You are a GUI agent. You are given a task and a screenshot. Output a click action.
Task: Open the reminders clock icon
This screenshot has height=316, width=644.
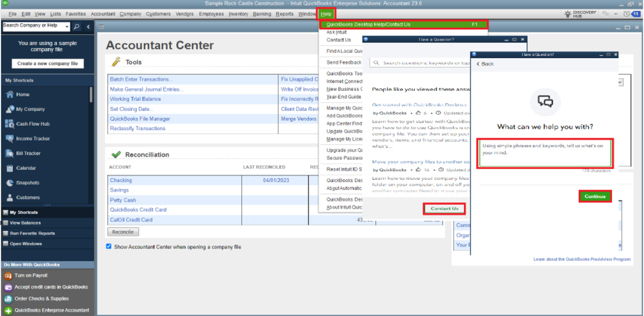pyautogui.click(x=627, y=14)
